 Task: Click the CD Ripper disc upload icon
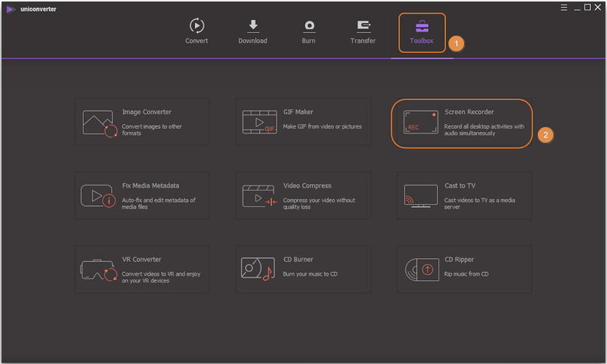[x=422, y=270]
